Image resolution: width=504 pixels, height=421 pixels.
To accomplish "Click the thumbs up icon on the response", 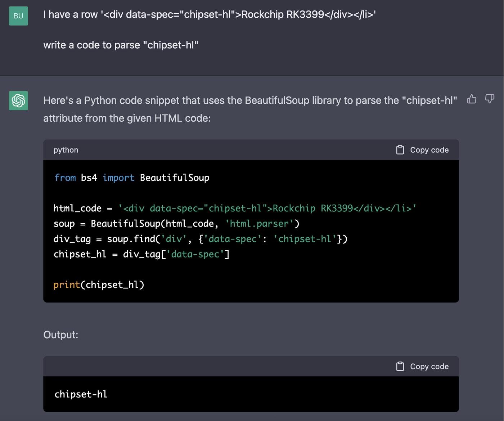I will coord(472,99).
